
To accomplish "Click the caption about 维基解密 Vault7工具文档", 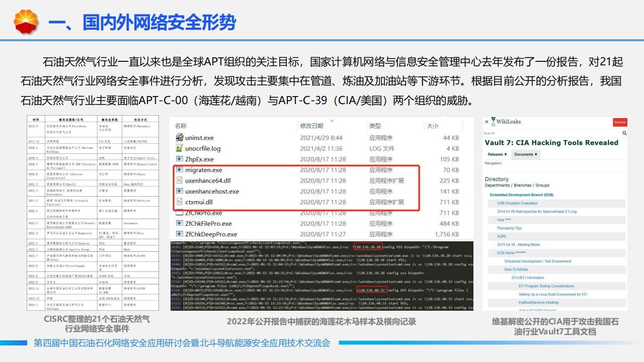I will pos(555,326).
